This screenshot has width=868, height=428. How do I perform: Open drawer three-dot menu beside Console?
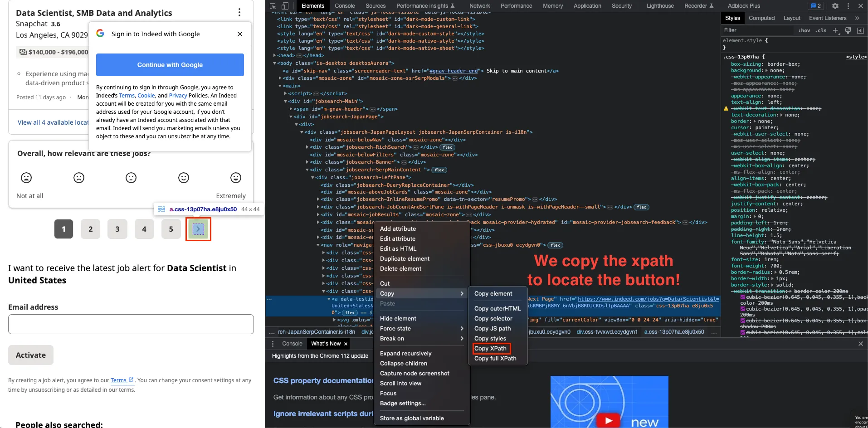tap(273, 344)
